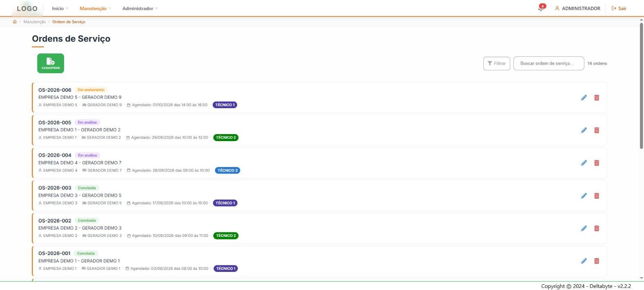Image resolution: width=644 pixels, height=290 pixels.
Task: Open the order titled OS-2026-001
Action: 54,253
